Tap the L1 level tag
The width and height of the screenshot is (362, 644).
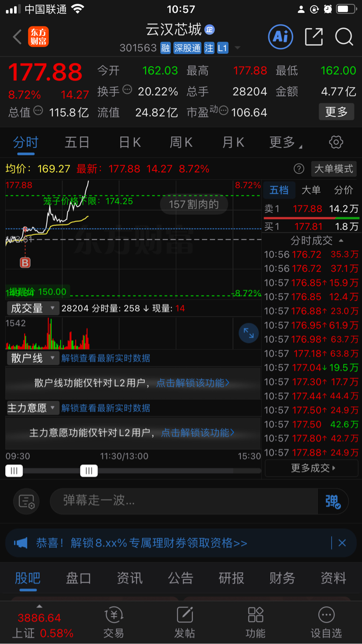pyautogui.click(x=222, y=48)
